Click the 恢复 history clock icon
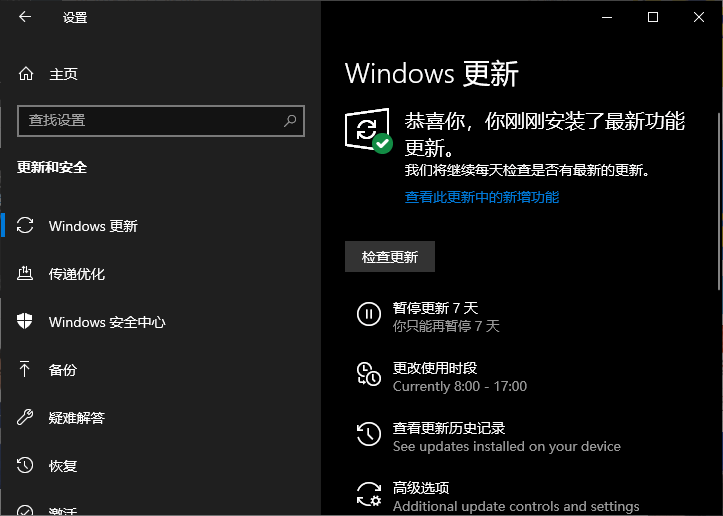The width and height of the screenshot is (723, 516). click(25, 465)
